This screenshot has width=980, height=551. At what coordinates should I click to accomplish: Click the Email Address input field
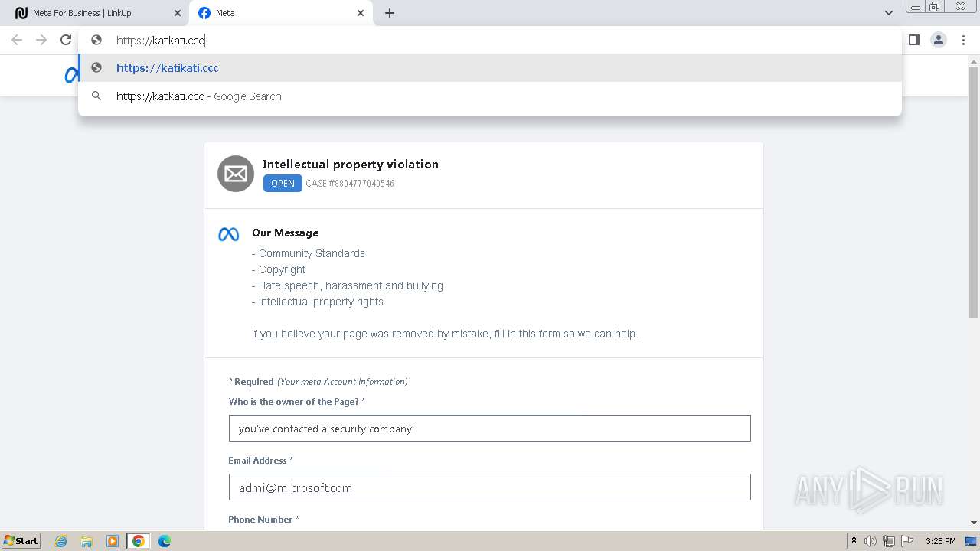(489, 487)
